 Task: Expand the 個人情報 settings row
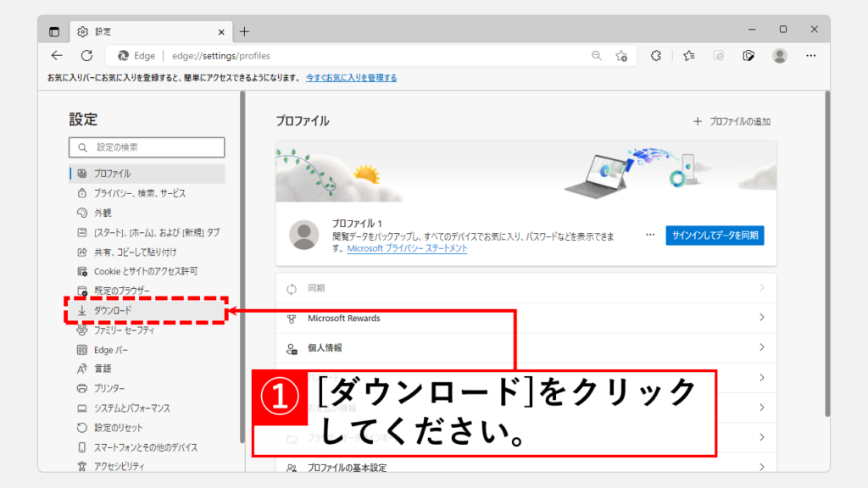[526, 347]
